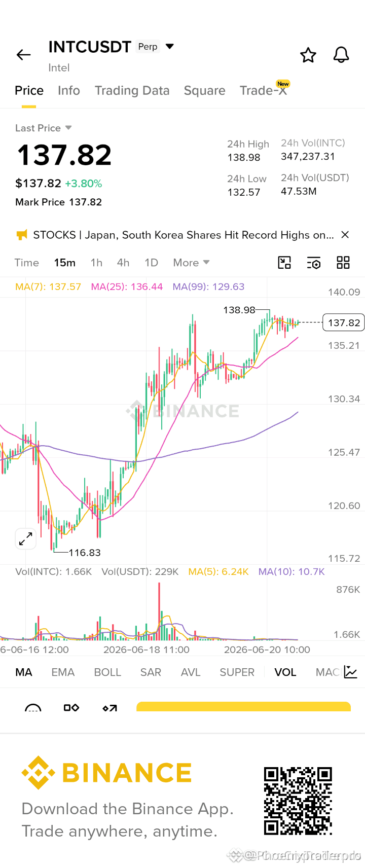Expand chart to fullscreen using arrows icon
Viewport: 365px width, 868px height.
click(25, 538)
